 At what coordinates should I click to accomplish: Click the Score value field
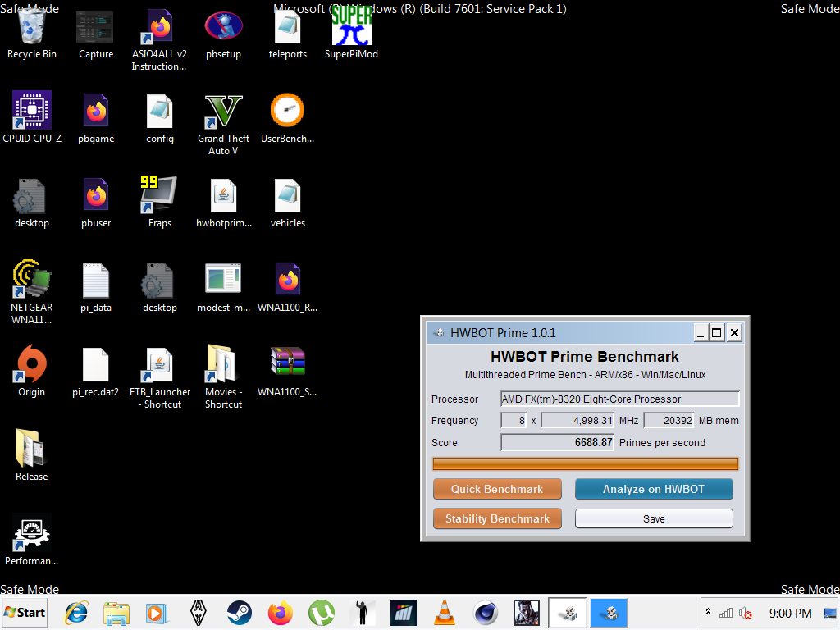point(557,442)
